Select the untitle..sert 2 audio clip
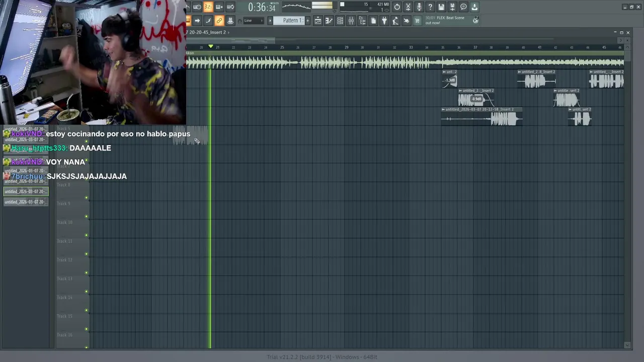 [x=567, y=98]
